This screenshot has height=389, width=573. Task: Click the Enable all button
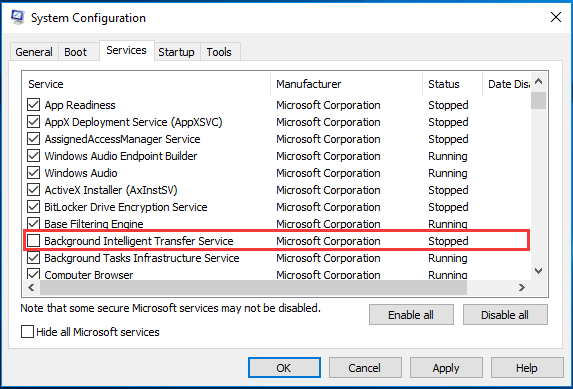[411, 315]
